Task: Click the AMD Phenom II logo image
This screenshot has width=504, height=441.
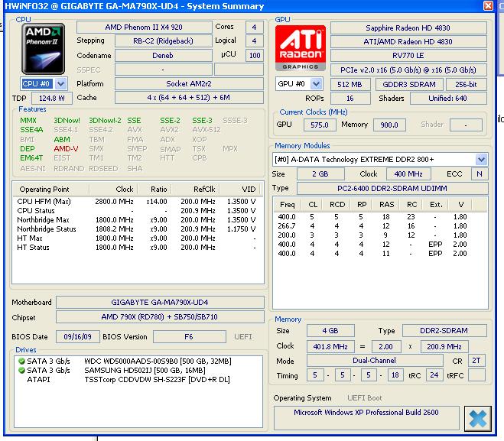Action: click(44, 49)
